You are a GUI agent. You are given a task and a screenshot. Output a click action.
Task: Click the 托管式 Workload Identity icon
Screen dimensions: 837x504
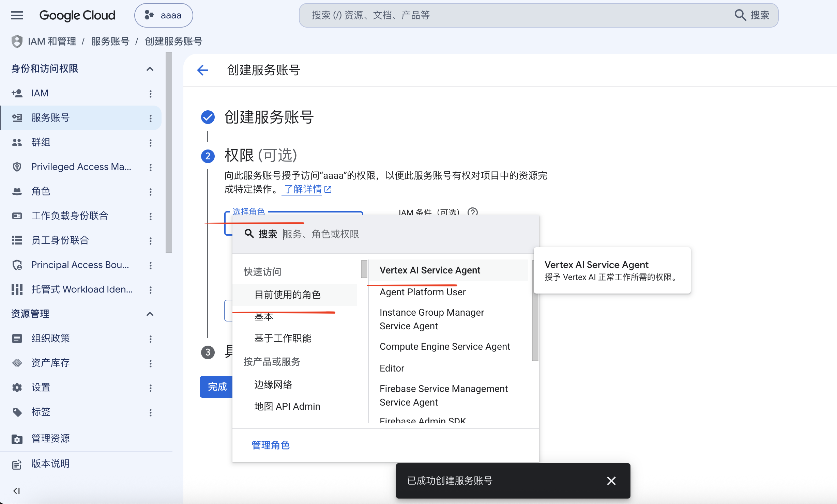click(17, 289)
